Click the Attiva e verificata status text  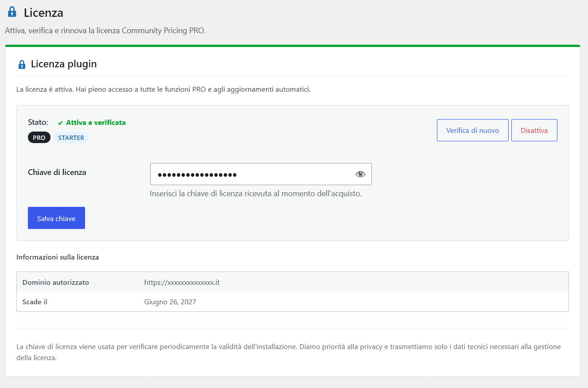pyautogui.click(x=96, y=123)
